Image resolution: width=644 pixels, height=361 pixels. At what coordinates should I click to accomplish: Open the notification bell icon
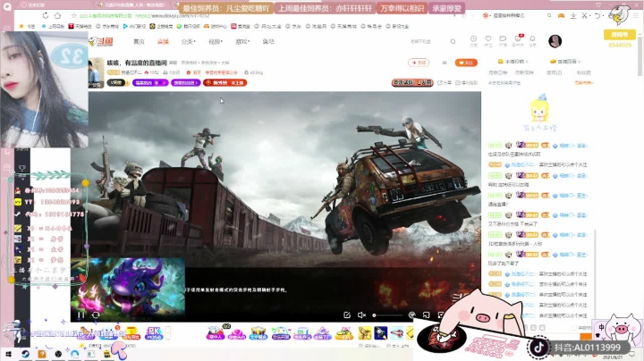(532, 40)
